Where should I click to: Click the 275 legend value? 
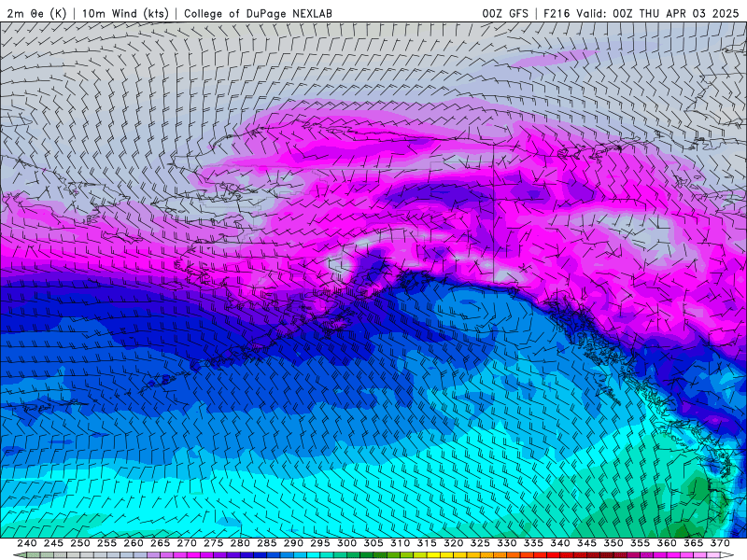(x=214, y=543)
